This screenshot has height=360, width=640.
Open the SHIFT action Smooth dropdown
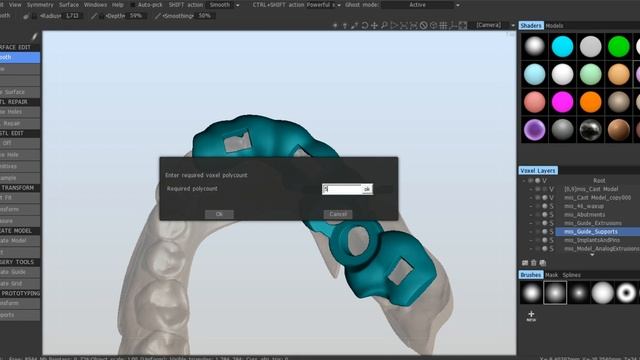[224, 5]
